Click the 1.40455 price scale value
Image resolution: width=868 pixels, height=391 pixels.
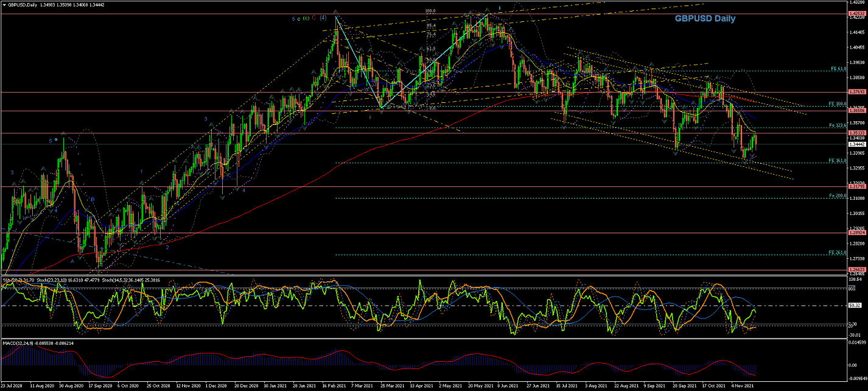tap(856, 48)
